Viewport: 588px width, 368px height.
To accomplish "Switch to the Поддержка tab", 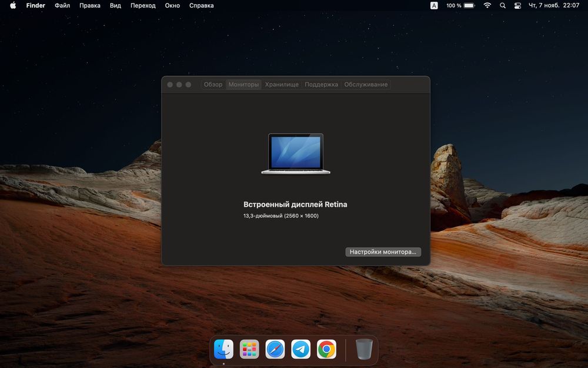I will pyautogui.click(x=321, y=84).
